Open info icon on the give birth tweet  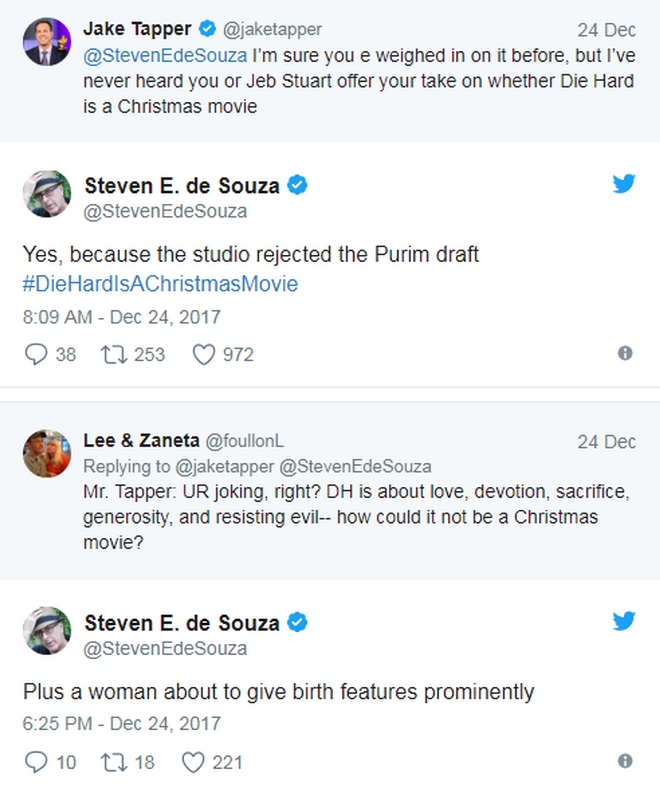(625, 761)
